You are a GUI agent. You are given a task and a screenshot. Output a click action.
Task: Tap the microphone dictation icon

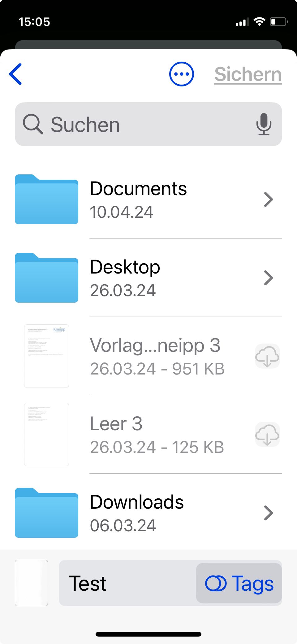264,124
